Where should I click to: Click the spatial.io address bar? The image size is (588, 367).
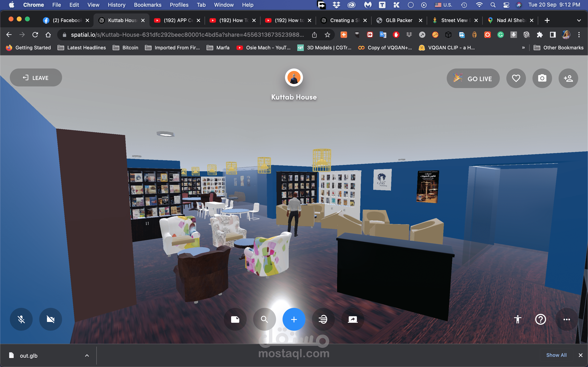pos(187,35)
